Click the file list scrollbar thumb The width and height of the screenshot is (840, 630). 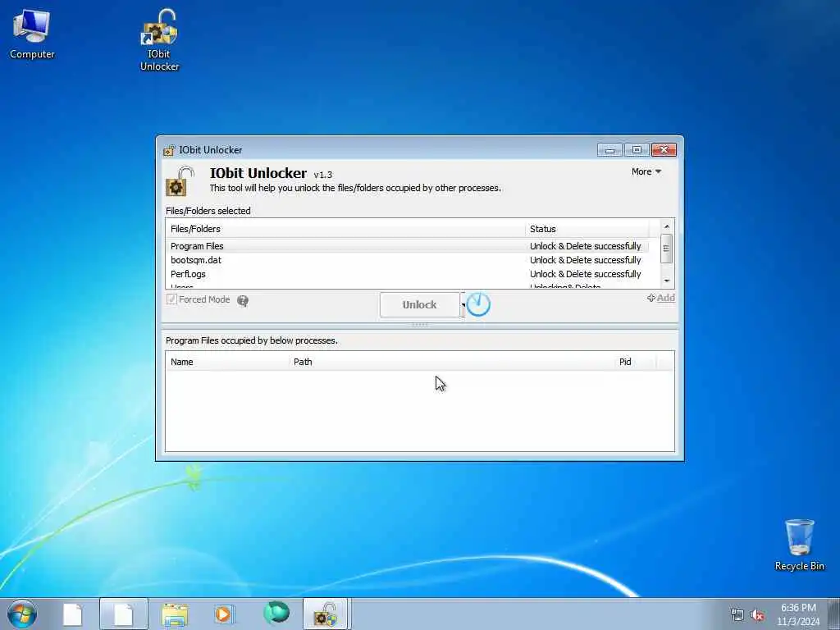point(666,249)
